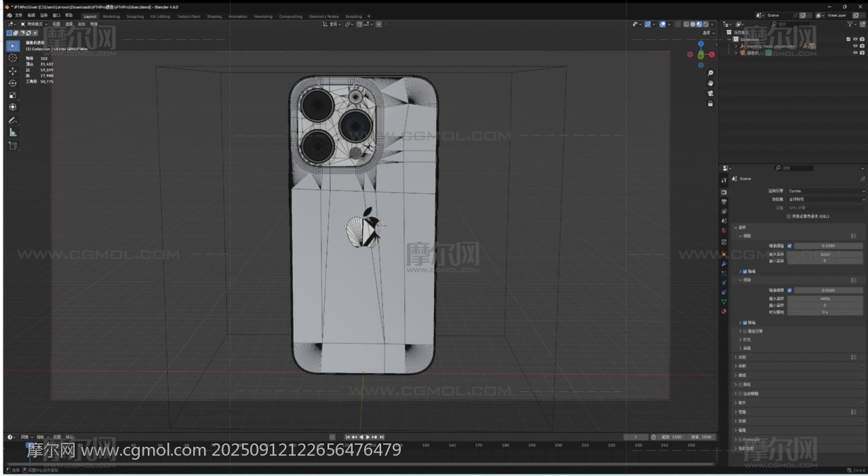Select material preview viewport shading
The width and height of the screenshot is (868, 476).
700,24
